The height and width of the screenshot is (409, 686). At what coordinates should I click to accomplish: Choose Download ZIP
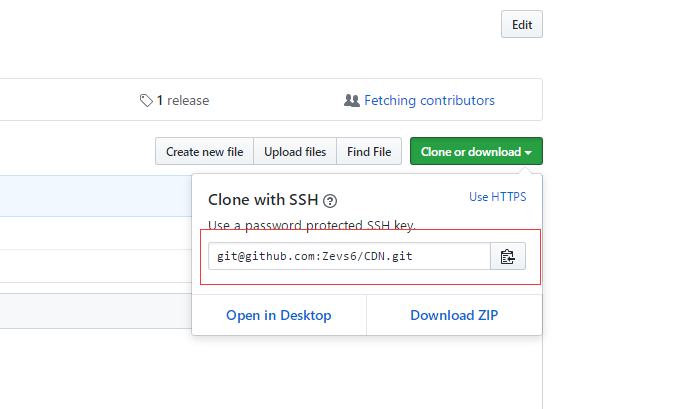pos(454,315)
